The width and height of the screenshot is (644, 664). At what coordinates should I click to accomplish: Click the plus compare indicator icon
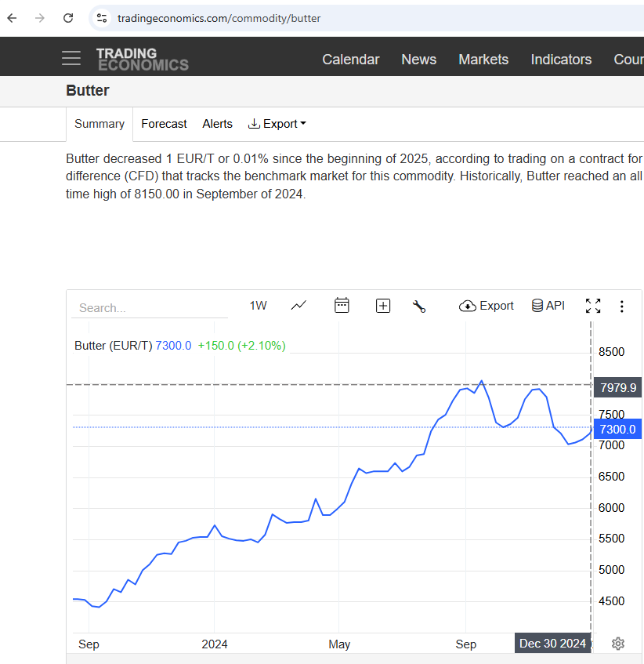pyautogui.click(x=383, y=306)
